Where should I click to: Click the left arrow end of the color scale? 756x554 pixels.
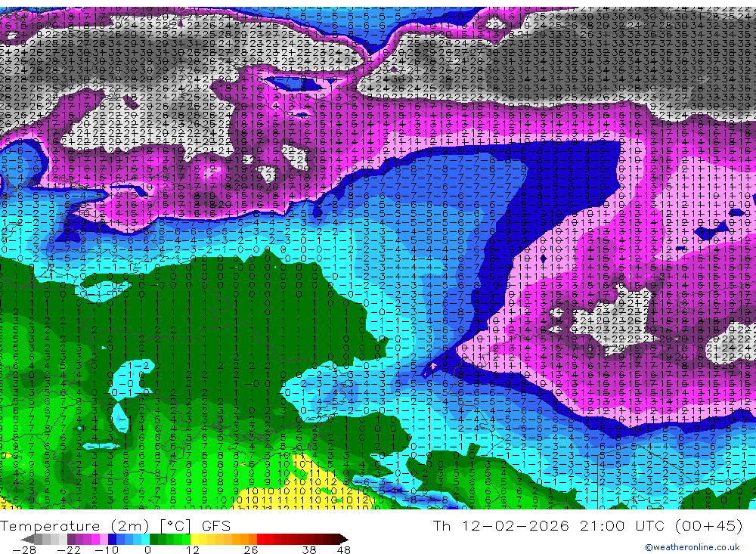tap(27, 540)
